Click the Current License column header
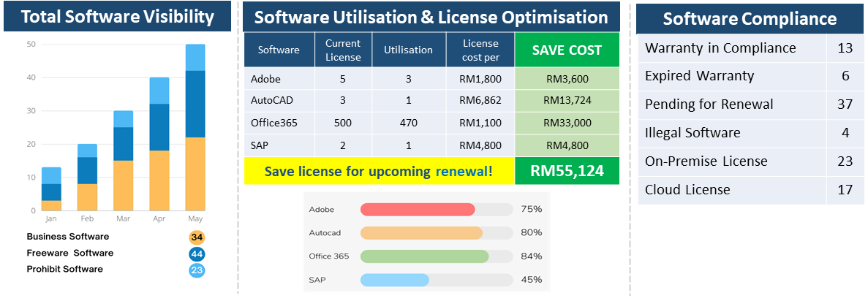This screenshot has width=868, height=301. pyautogui.click(x=343, y=50)
